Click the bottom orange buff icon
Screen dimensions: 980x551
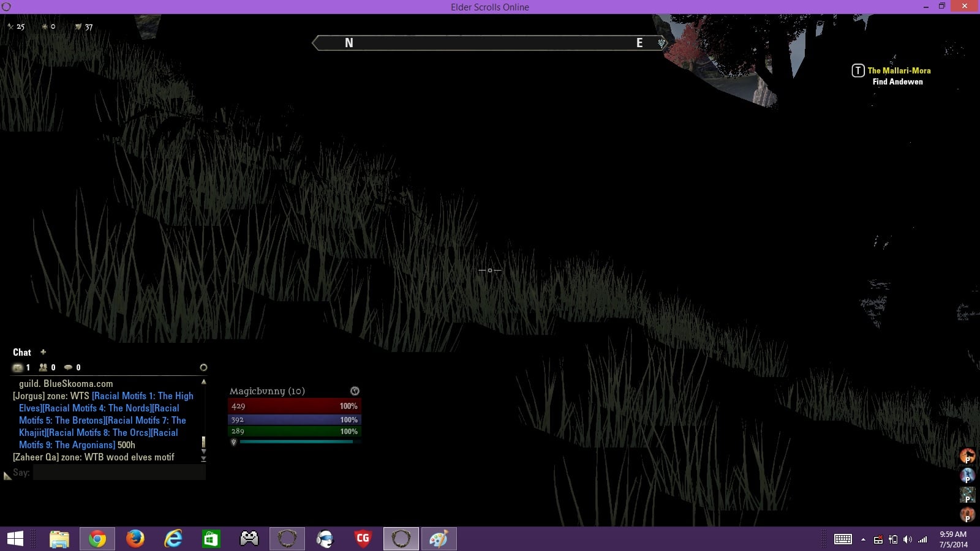[967, 514]
